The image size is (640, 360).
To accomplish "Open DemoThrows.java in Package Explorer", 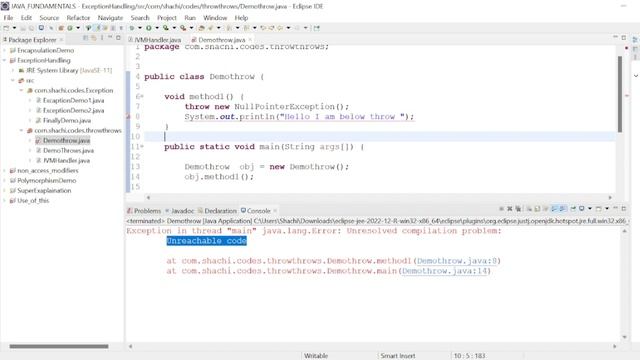I will [x=68, y=151].
